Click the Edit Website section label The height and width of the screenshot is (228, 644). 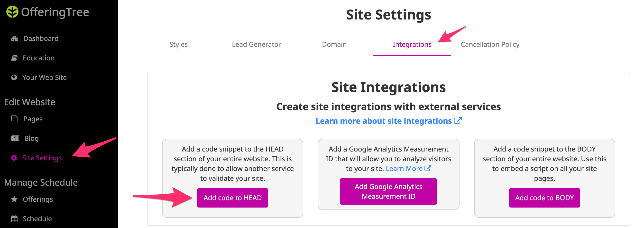[x=29, y=102]
